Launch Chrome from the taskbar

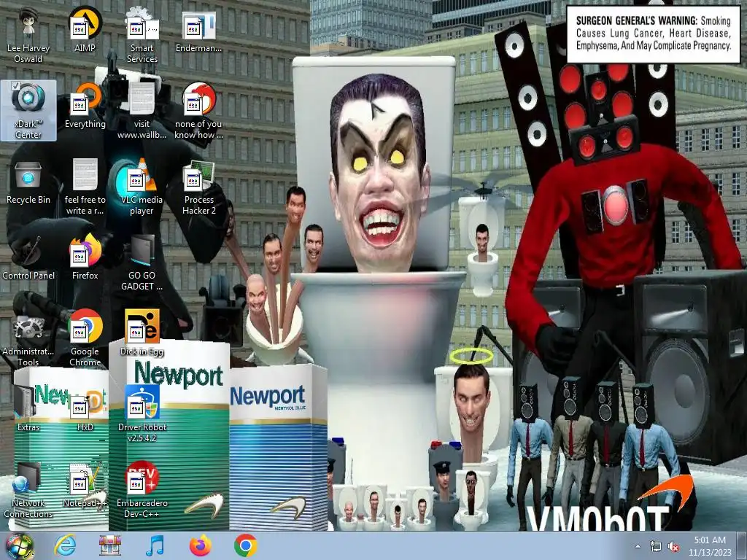(x=245, y=545)
